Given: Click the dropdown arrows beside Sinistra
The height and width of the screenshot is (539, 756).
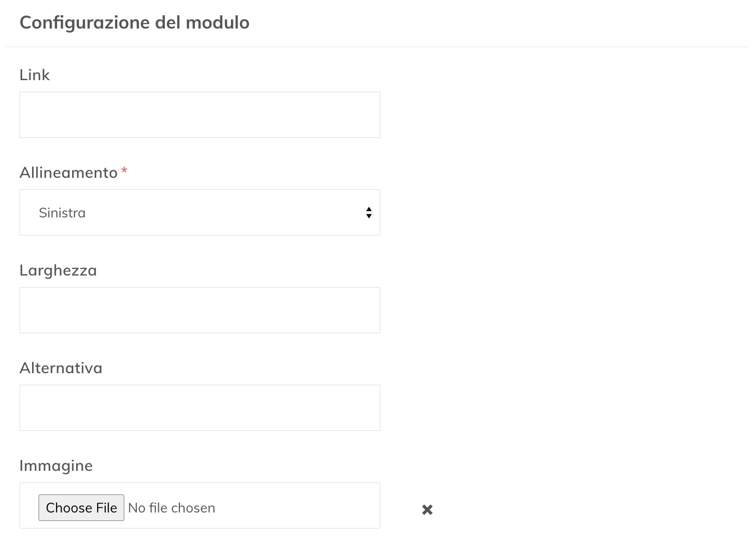Looking at the screenshot, I should (369, 212).
